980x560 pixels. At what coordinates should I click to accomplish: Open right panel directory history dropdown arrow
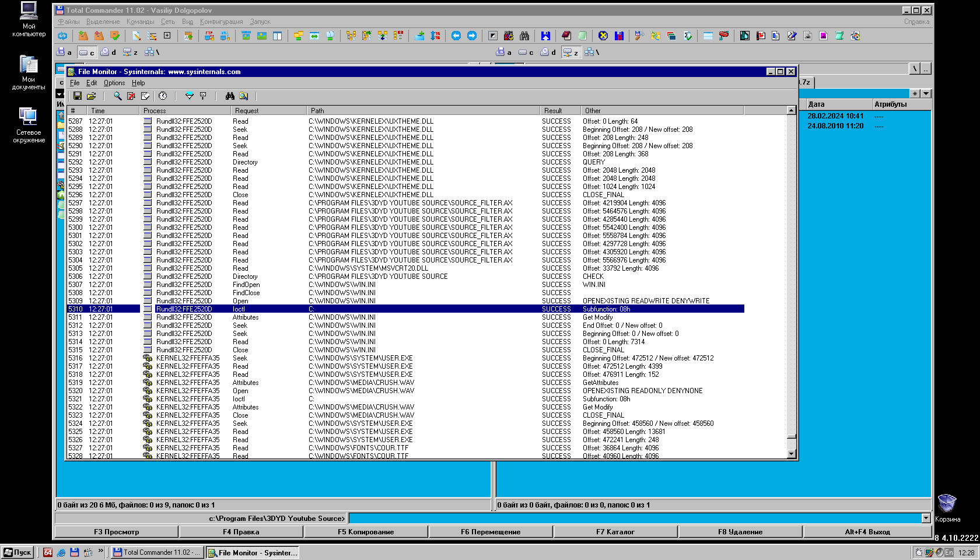coord(926,93)
